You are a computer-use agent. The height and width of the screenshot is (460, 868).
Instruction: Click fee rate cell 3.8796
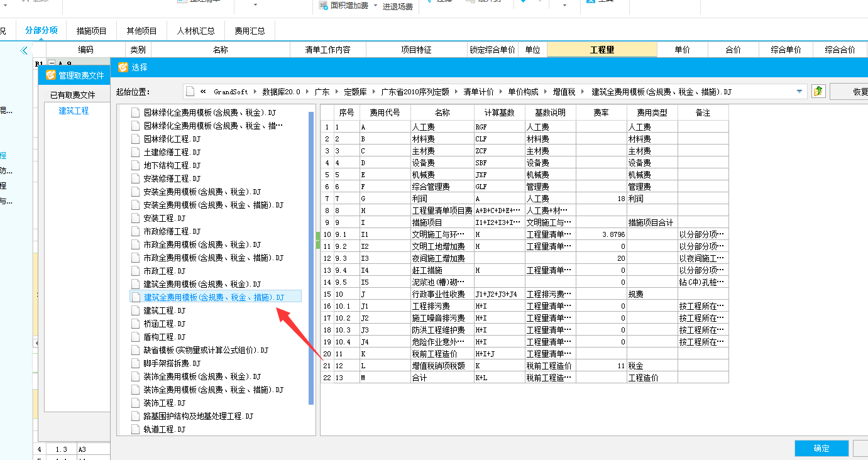[602, 234]
